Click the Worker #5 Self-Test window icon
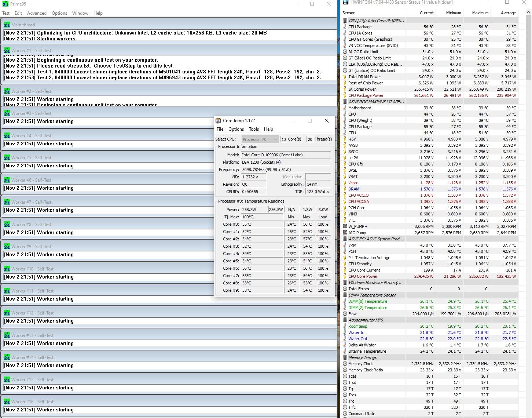 [7, 158]
